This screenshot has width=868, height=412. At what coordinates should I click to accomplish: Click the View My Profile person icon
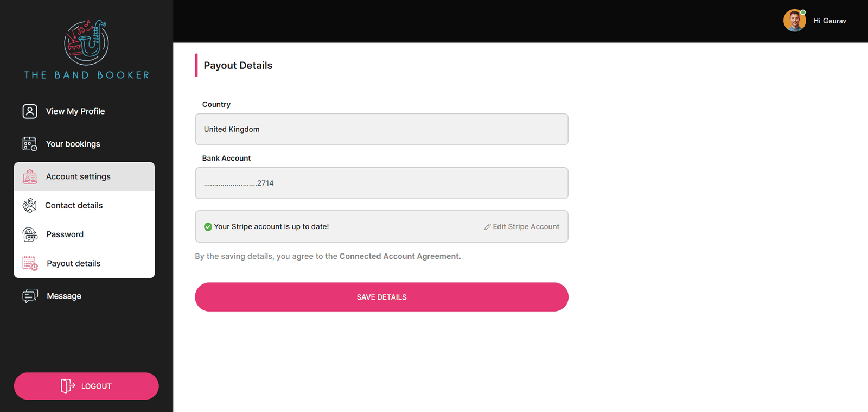(x=30, y=111)
